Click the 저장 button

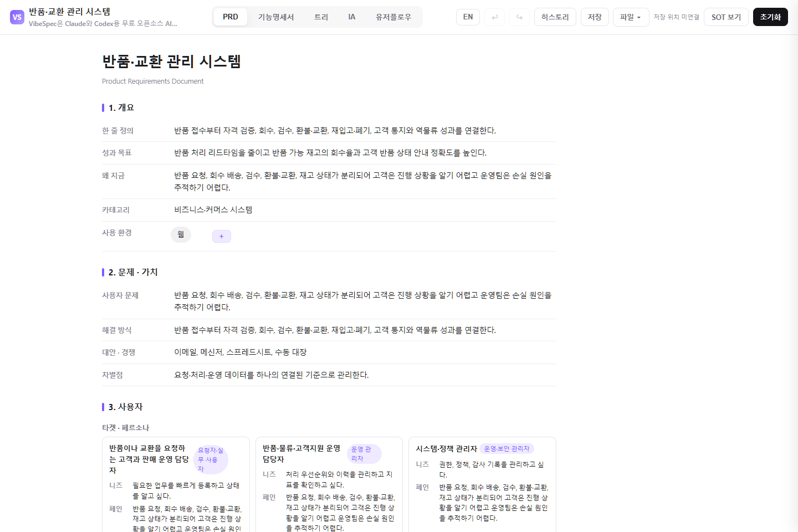pyautogui.click(x=595, y=17)
